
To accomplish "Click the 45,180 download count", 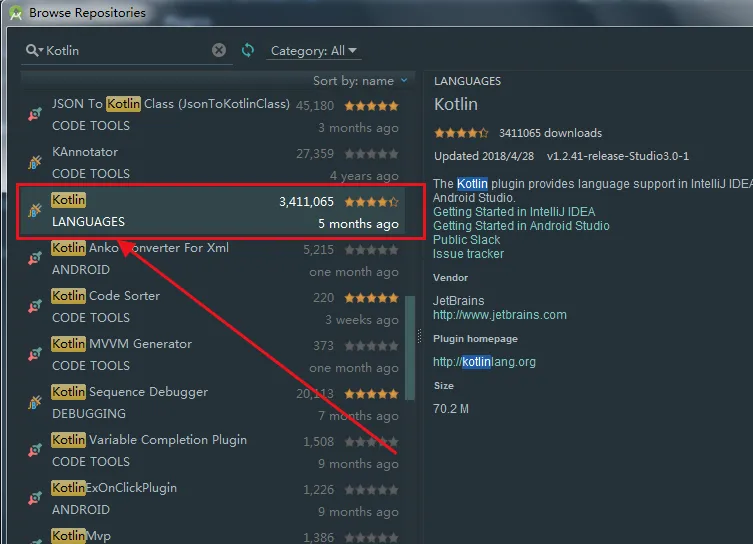I will 315,106.
